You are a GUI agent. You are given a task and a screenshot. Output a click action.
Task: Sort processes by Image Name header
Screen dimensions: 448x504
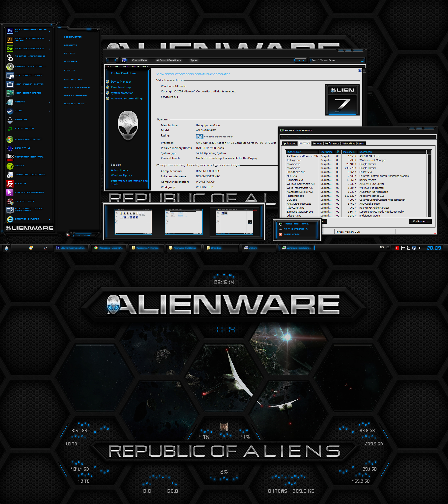tap(302, 152)
